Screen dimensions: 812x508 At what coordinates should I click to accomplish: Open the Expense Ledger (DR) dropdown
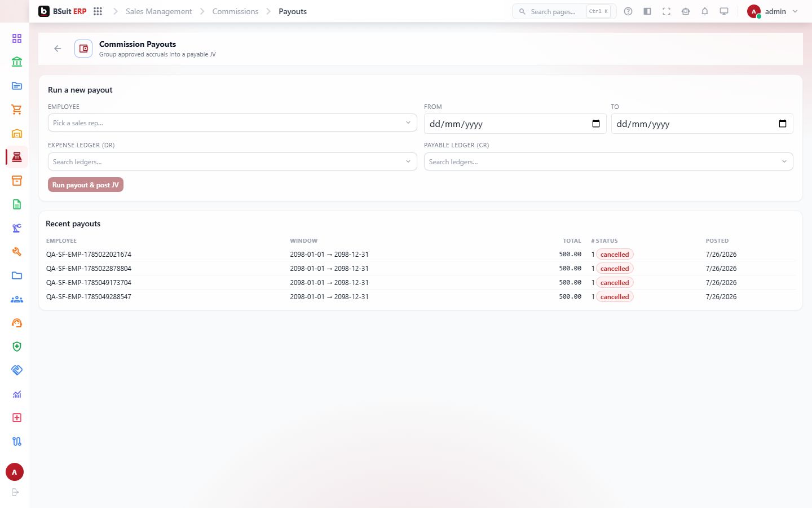pos(232,161)
